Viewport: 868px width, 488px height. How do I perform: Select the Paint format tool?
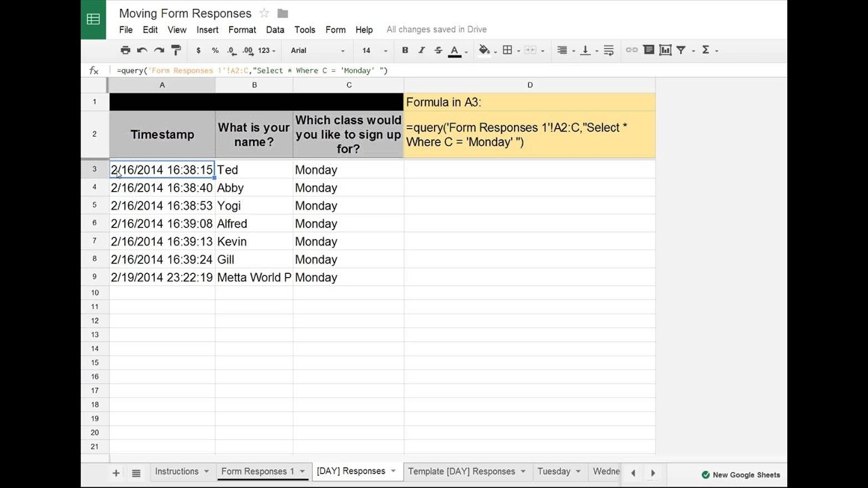(x=175, y=50)
